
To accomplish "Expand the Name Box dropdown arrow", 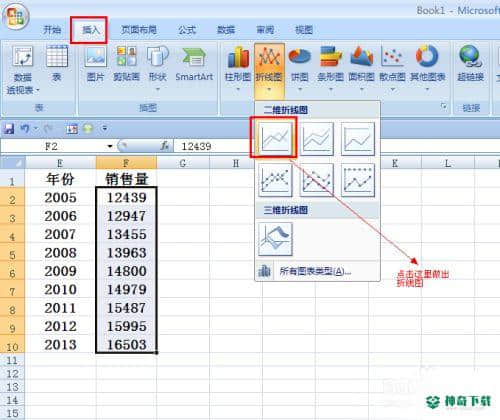I will pyautogui.click(x=110, y=146).
